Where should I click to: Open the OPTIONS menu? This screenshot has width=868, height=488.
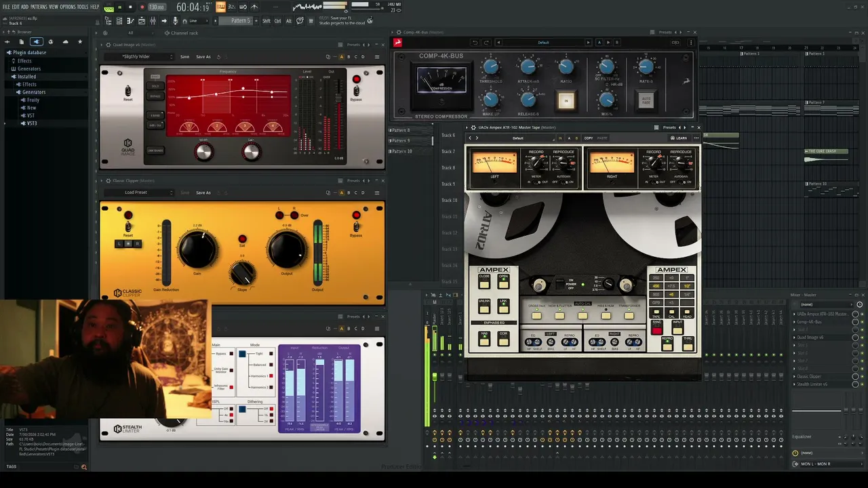click(68, 7)
